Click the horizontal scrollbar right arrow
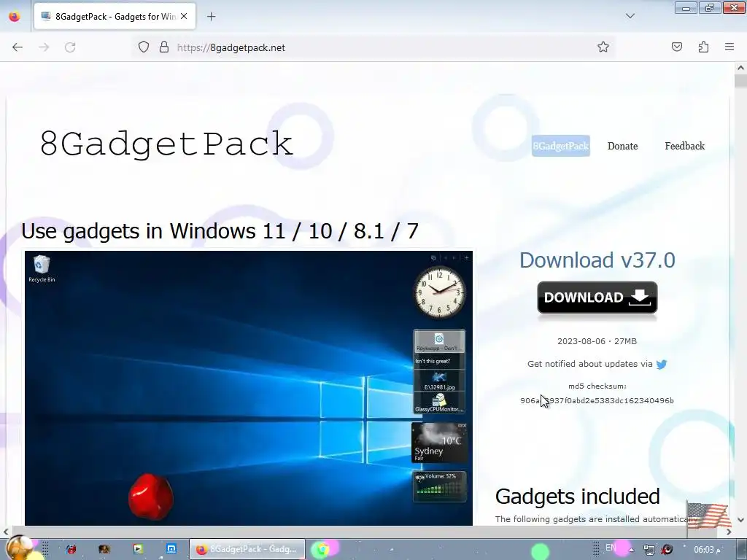The height and width of the screenshot is (560, 747). tap(729, 532)
